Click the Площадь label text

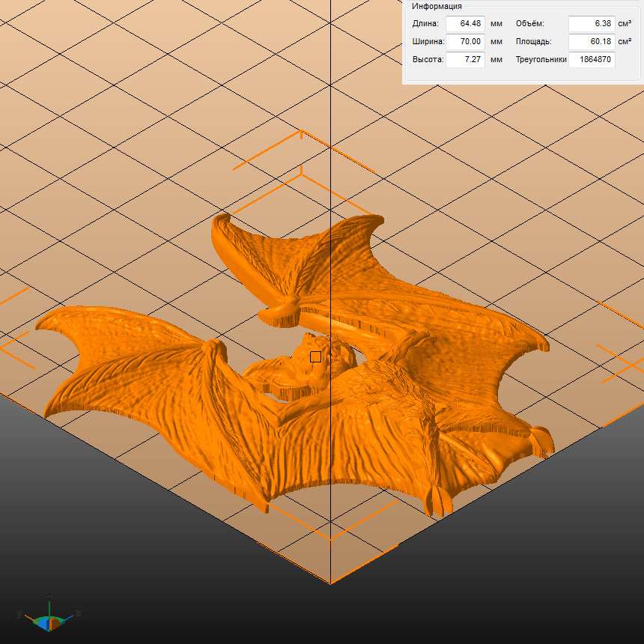(x=533, y=42)
